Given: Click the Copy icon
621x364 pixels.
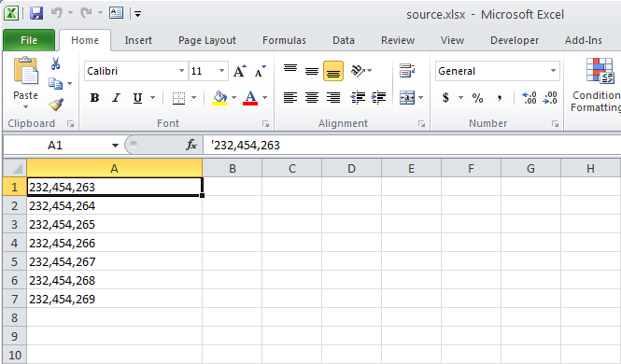Looking at the screenshot, I should pos(55,83).
